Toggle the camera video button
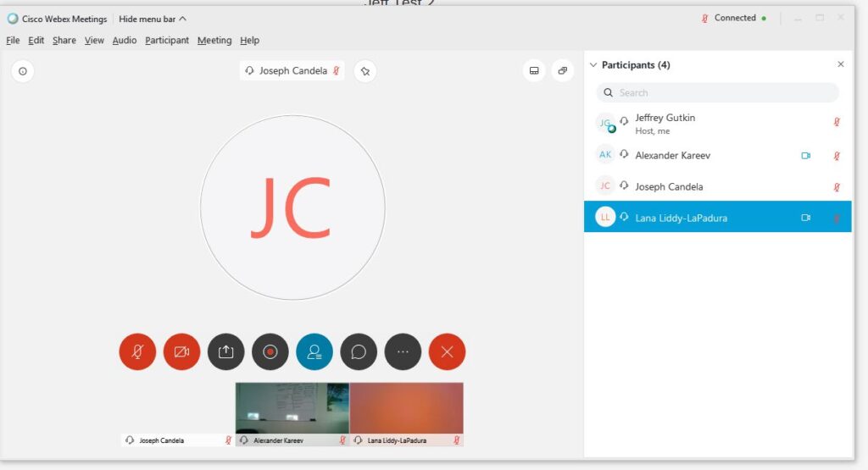Screen dimensions: 868x470 click(x=181, y=352)
